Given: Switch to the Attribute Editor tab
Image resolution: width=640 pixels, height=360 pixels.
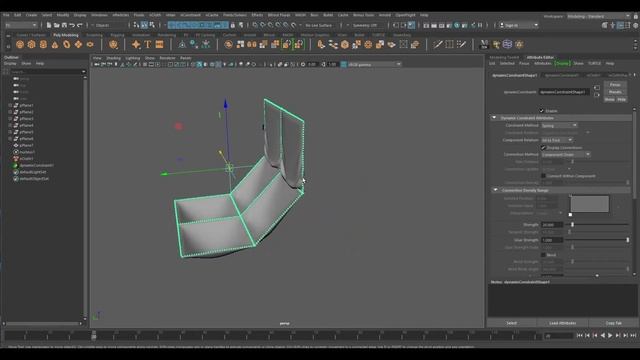Looking at the screenshot, I should (540, 58).
